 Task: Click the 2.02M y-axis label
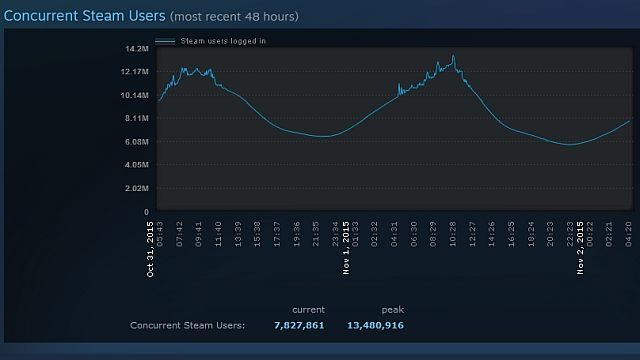137,188
